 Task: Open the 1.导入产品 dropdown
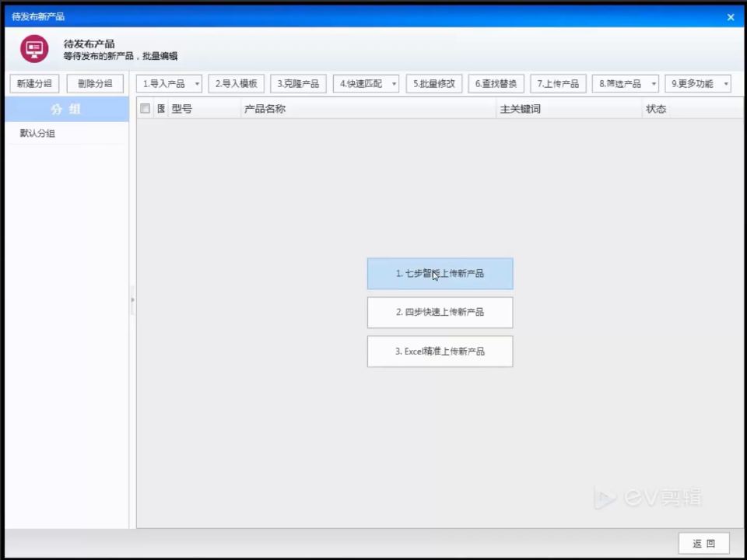(169, 84)
